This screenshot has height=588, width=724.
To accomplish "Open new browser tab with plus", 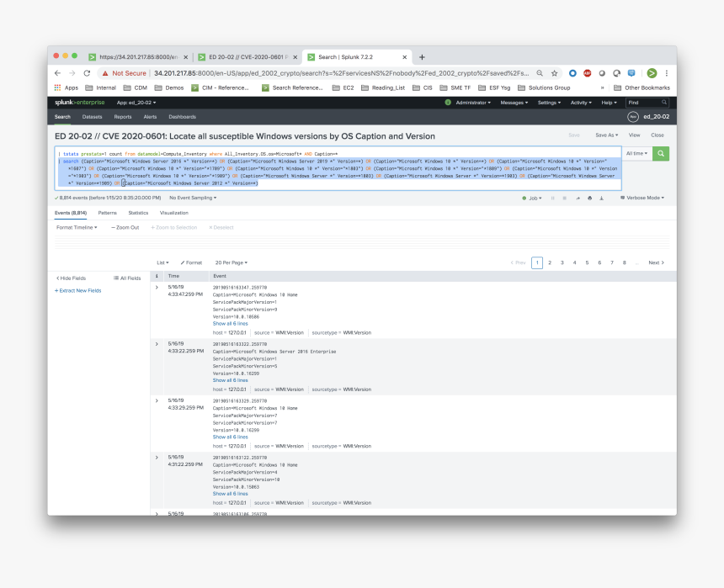I will [422, 57].
